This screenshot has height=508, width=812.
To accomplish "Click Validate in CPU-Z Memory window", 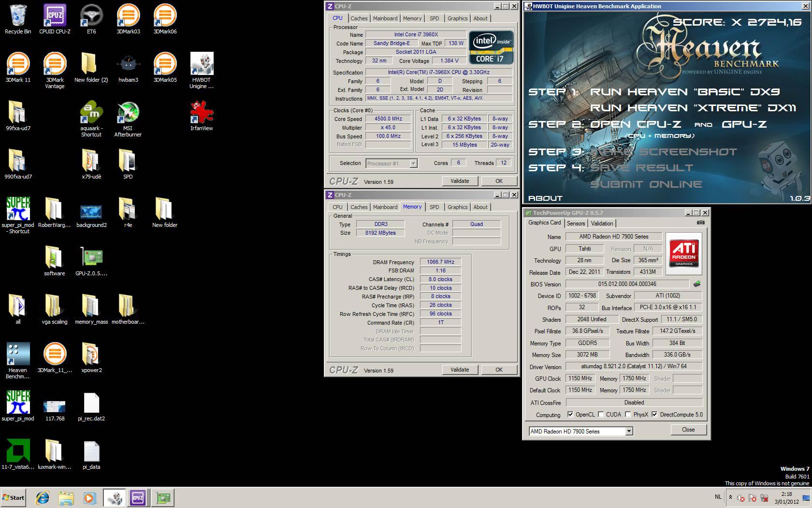I will (460, 370).
